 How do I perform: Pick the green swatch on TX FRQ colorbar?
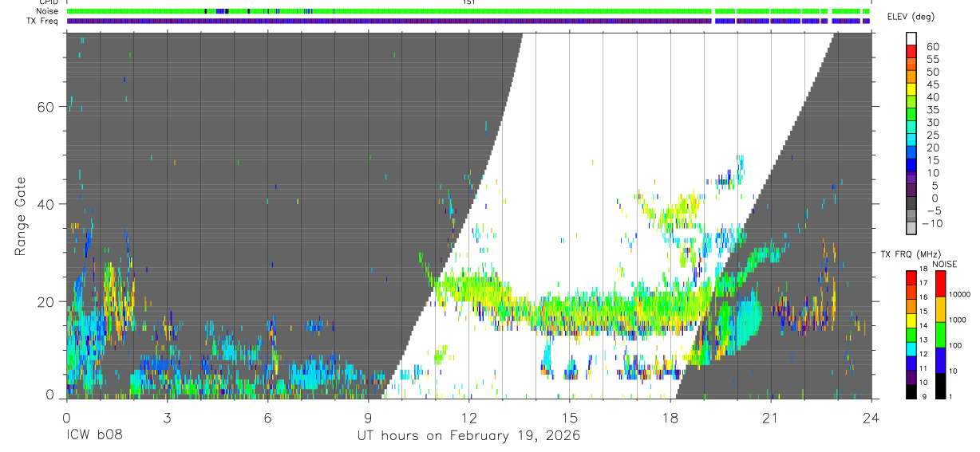(x=911, y=335)
